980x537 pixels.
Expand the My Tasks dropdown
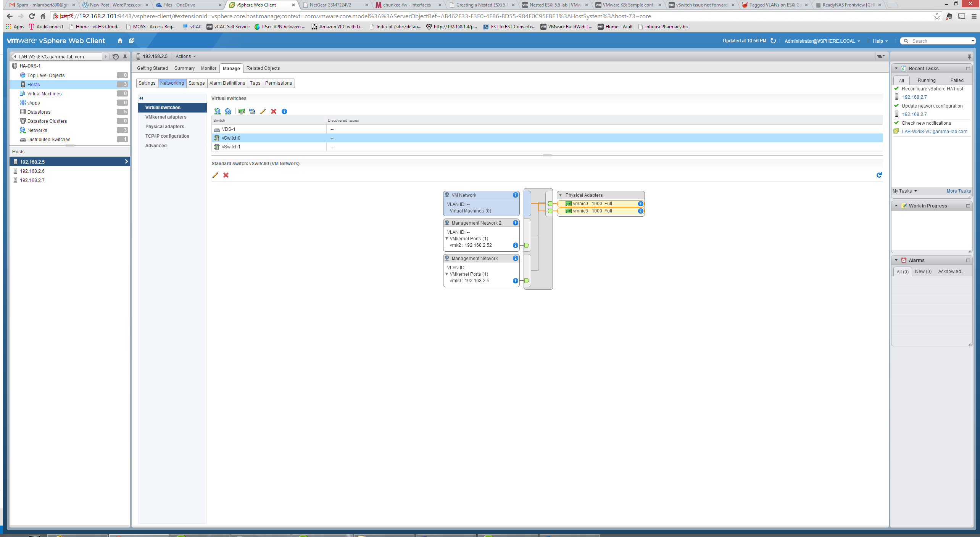coord(904,191)
